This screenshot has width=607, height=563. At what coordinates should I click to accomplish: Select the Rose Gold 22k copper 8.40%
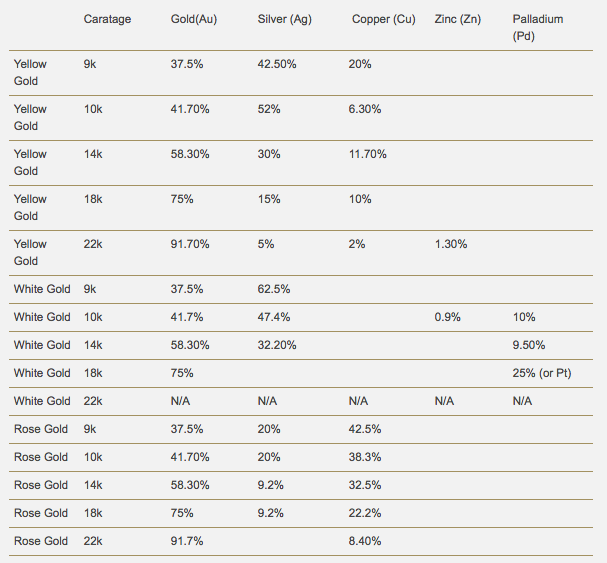tap(365, 541)
